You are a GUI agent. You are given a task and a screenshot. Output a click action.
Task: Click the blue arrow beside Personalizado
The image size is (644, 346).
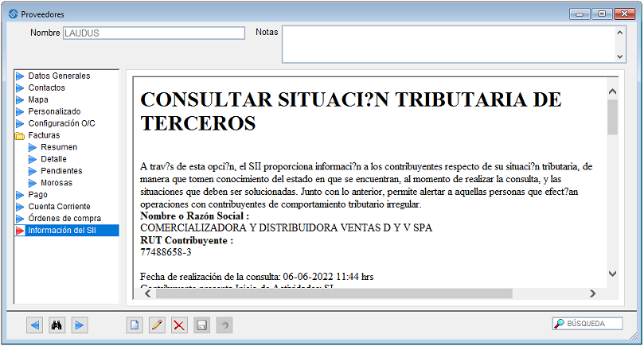20,111
